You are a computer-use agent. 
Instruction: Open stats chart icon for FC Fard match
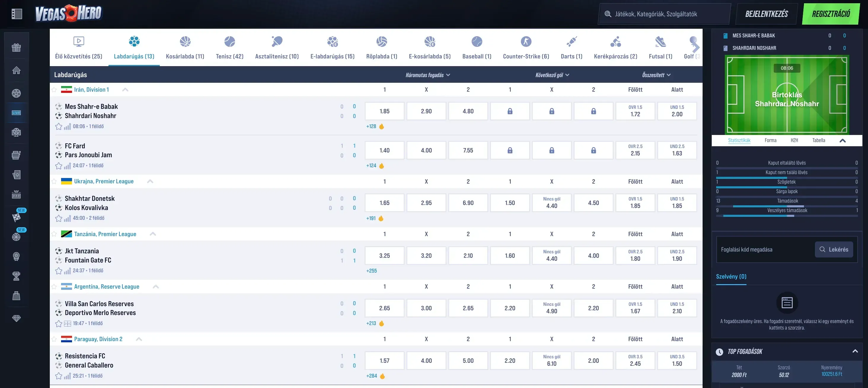click(67, 166)
